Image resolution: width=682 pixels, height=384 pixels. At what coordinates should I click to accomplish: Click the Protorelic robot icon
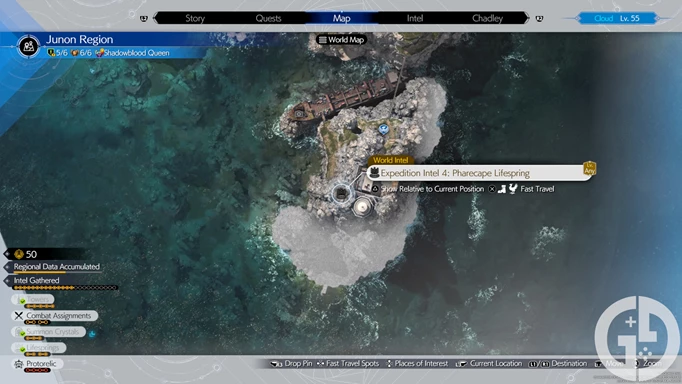(x=19, y=364)
